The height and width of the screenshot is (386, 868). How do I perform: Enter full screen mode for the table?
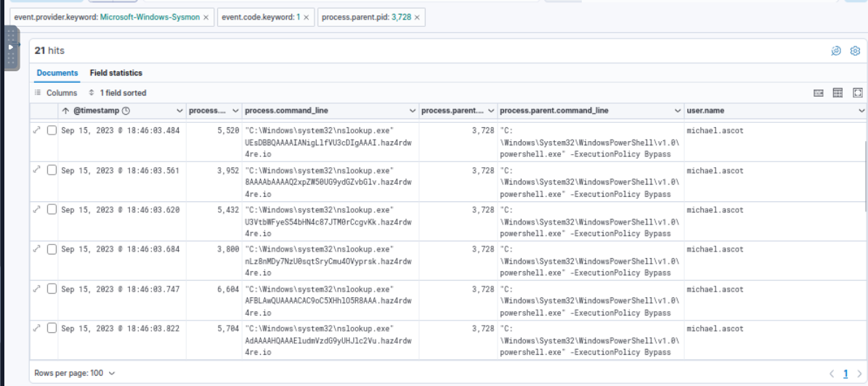pyautogui.click(x=857, y=93)
